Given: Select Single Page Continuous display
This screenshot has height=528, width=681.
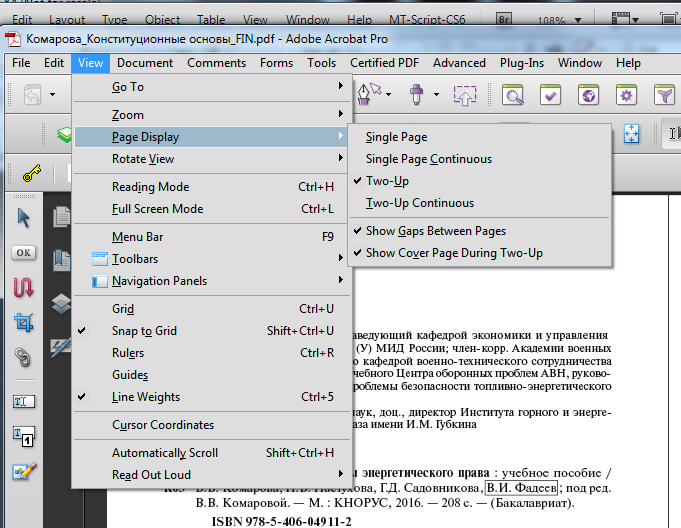Looking at the screenshot, I should point(479,159).
